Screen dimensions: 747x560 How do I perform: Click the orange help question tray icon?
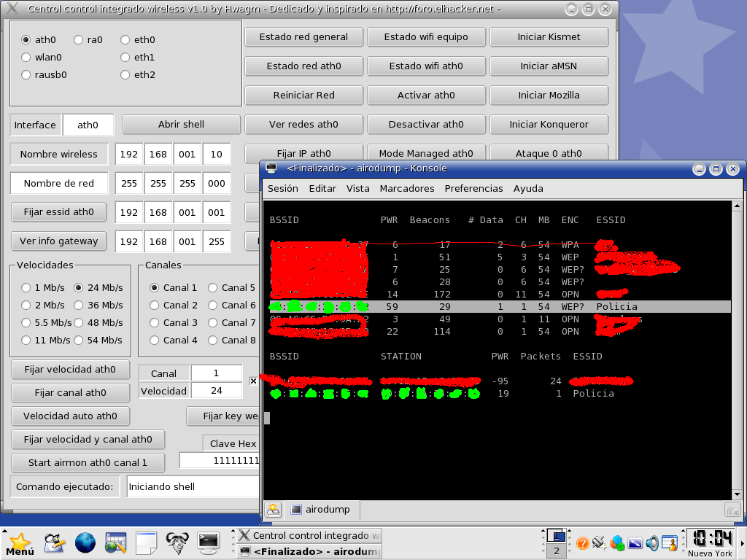[582, 542]
